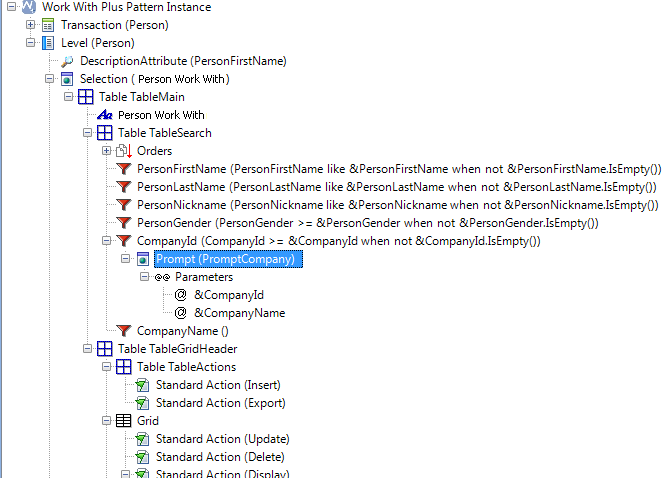Select Standard Action (Export) item
Image resolution: width=672 pixels, height=478 pixels.
[220, 403]
